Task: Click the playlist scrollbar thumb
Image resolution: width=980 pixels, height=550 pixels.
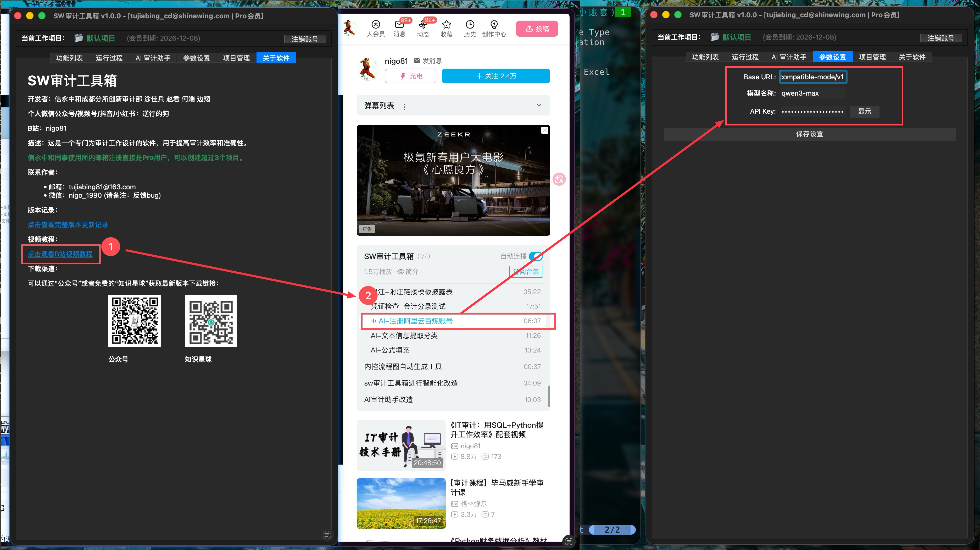Action: point(549,396)
